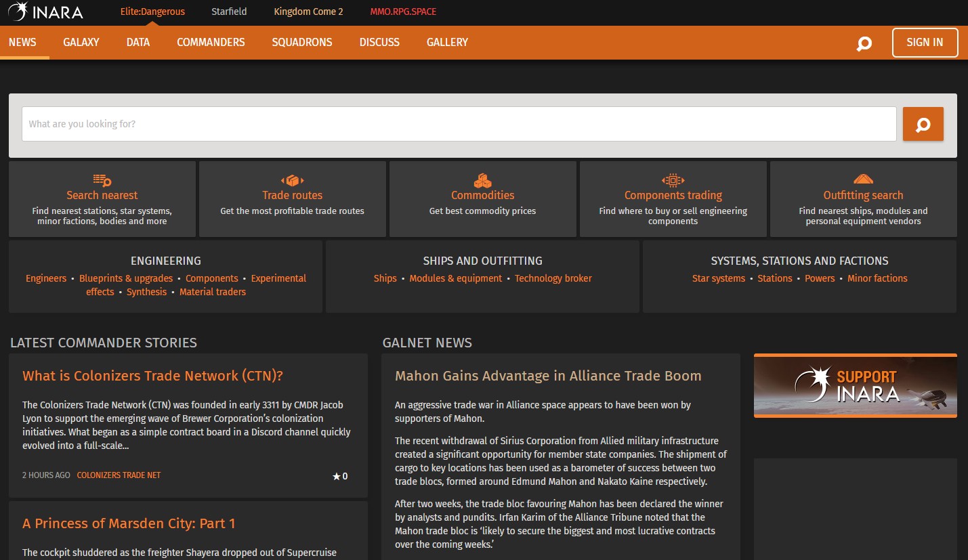Open the Components trading link

(673, 195)
